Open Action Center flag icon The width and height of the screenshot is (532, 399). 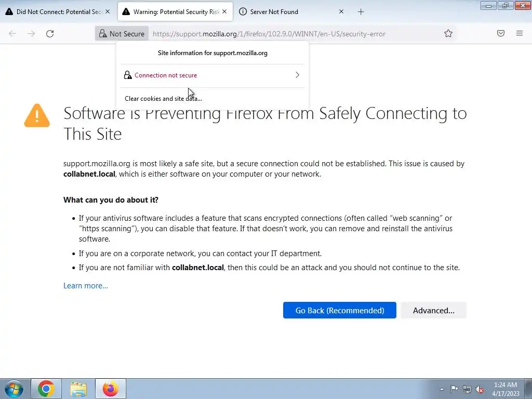pos(454,389)
